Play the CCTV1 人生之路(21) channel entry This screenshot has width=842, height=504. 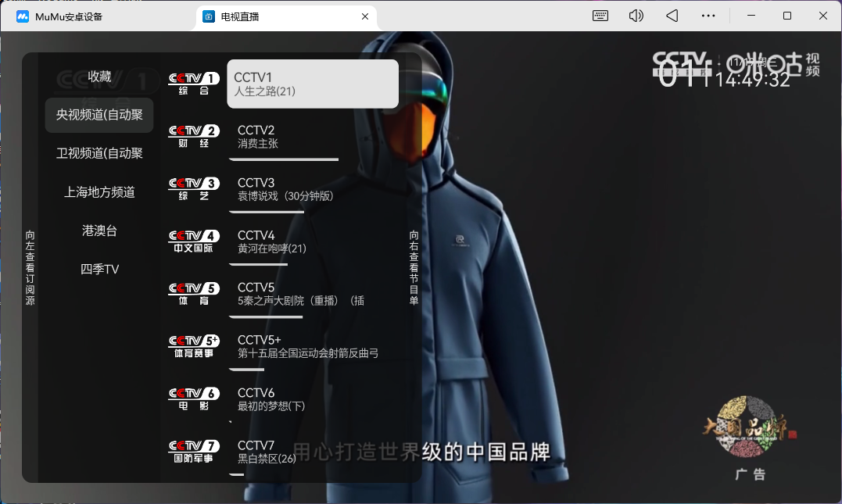(x=313, y=84)
